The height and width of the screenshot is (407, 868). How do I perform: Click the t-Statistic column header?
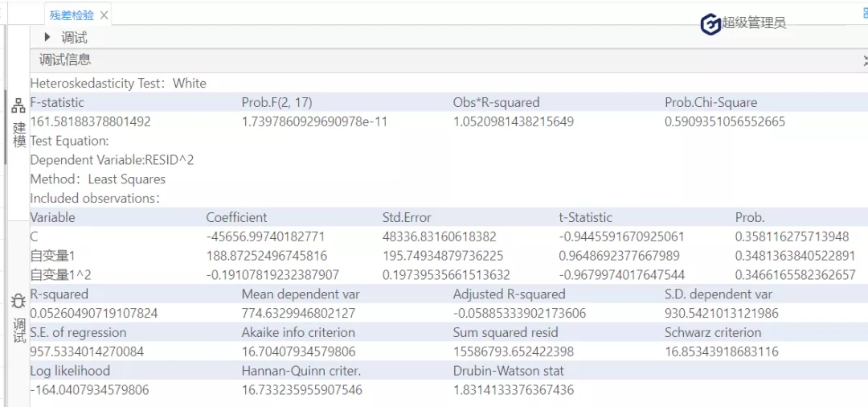tap(585, 217)
